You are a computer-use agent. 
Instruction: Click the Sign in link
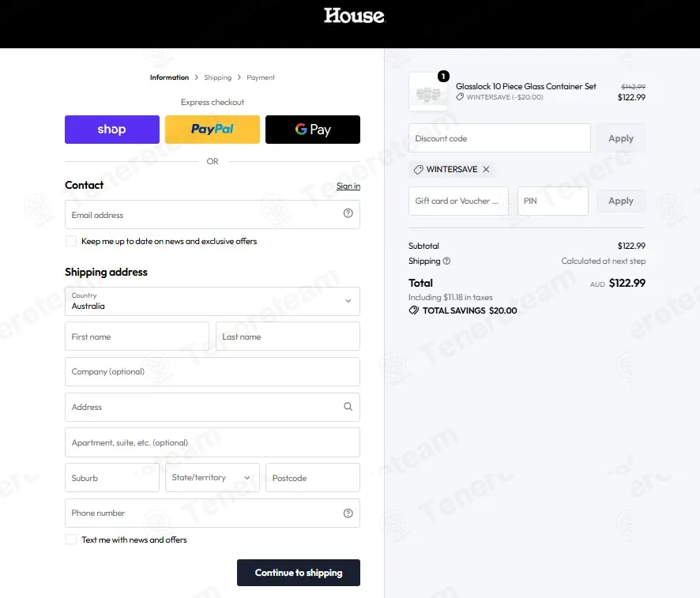click(x=348, y=186)
